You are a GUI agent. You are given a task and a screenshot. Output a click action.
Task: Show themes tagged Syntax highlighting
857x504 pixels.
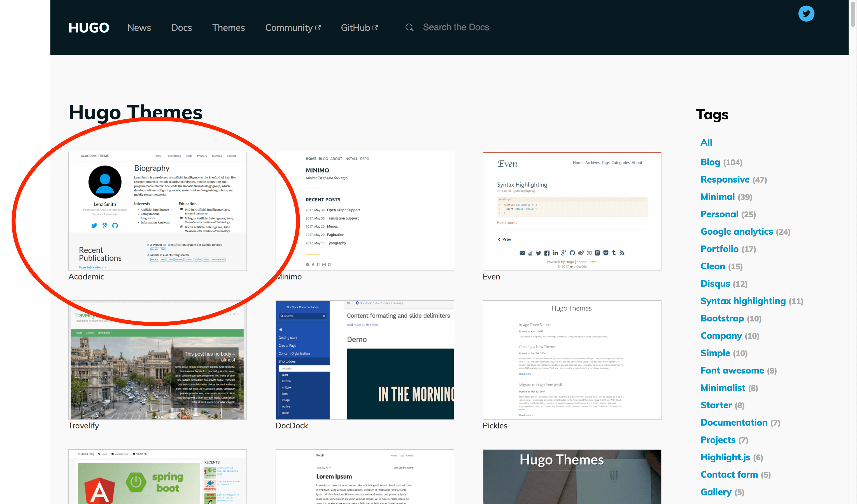click(x=743, y=301)
